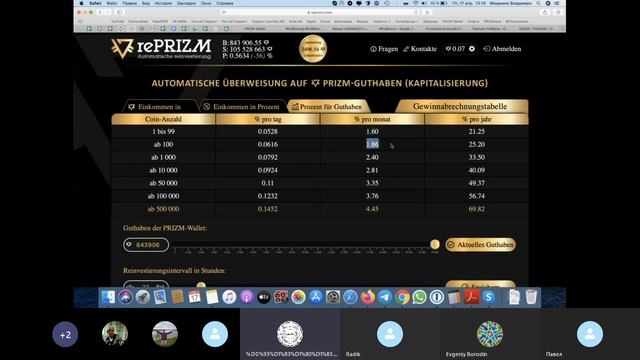640x360 pixels.
Task: Click Aktuelles Guthaben button
Action: pos(480,244)
